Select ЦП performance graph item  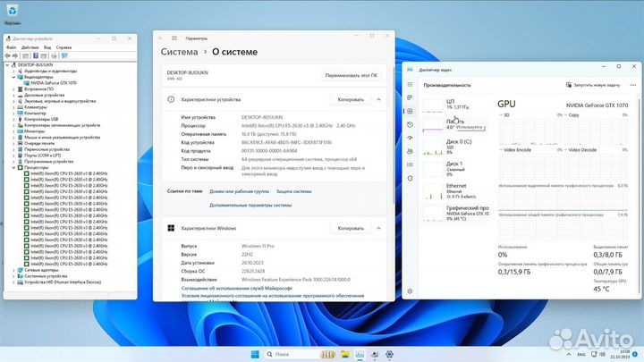coord(455,105)
